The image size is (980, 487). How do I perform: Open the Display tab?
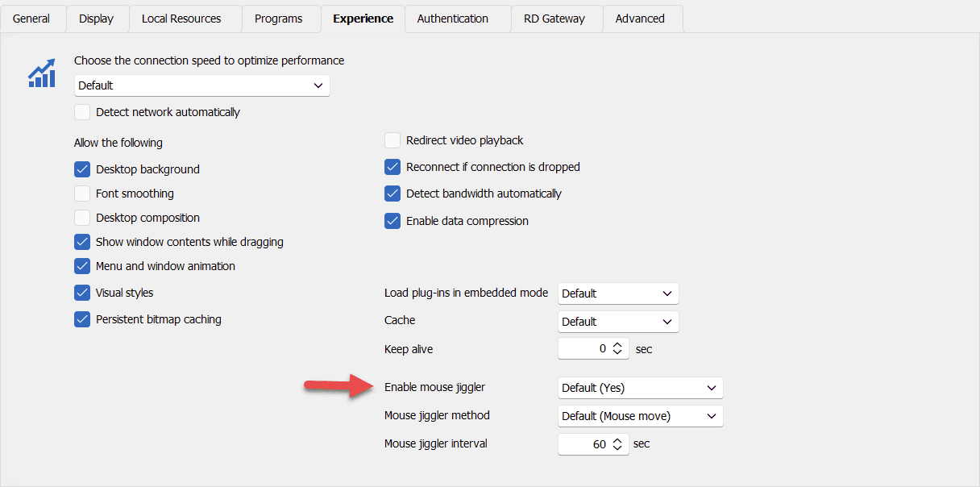pos(96,19)
